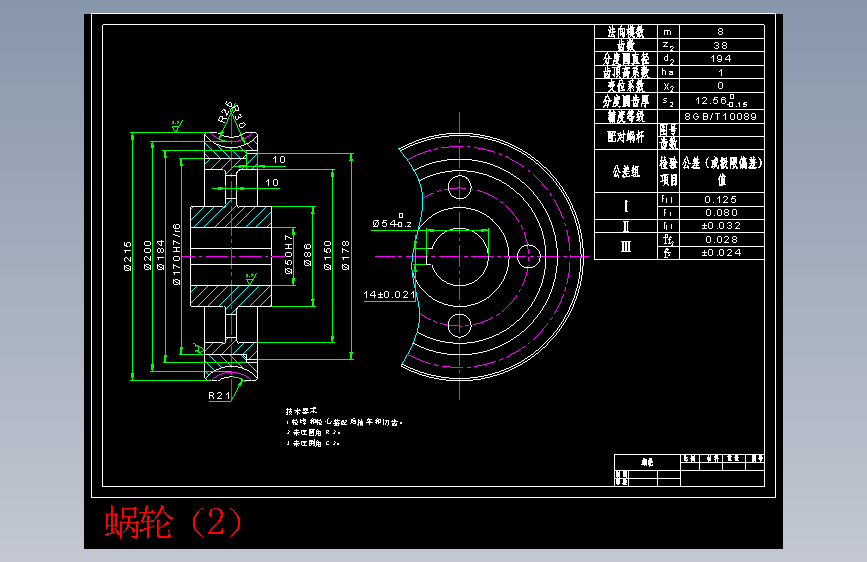The image size is (867, 562).
Task: Select the 技术要求 heading in the notes
Action: pyautogui.click(x=301, y=411)
